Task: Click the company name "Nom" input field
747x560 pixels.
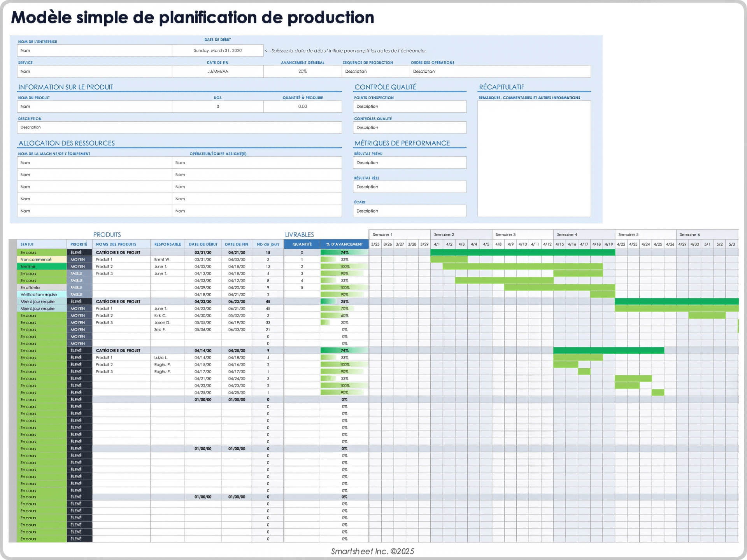Action: pos(94,50)
